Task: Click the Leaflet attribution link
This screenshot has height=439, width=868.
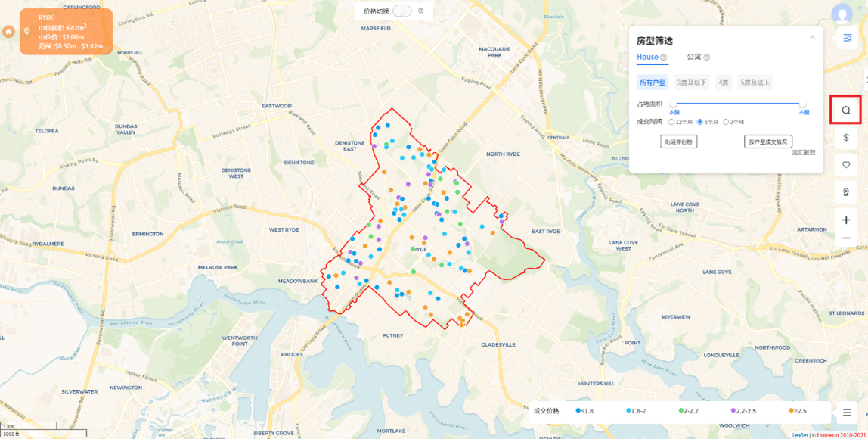Action: 800,435
